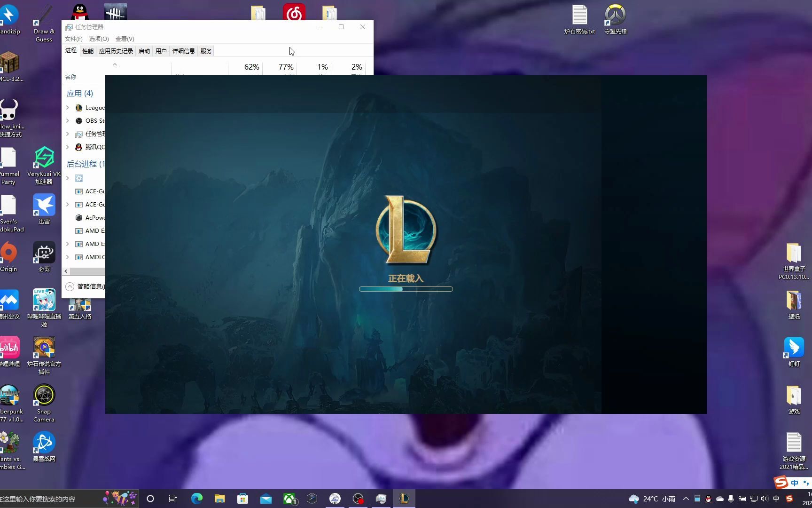Open the Origin desktop icon
Screen dimensions: 812x508
pos(8,257)
